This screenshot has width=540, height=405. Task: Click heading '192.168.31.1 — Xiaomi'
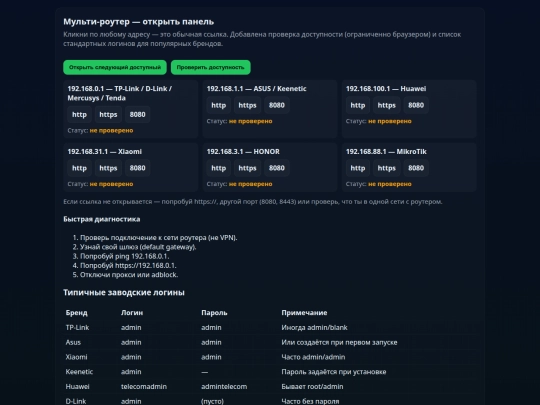coord(104,152)
